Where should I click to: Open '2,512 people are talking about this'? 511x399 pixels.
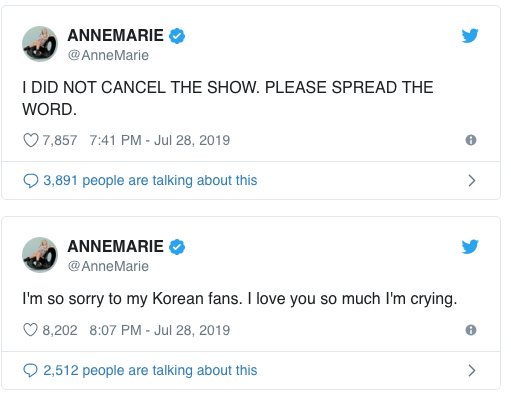pos(150,370)
